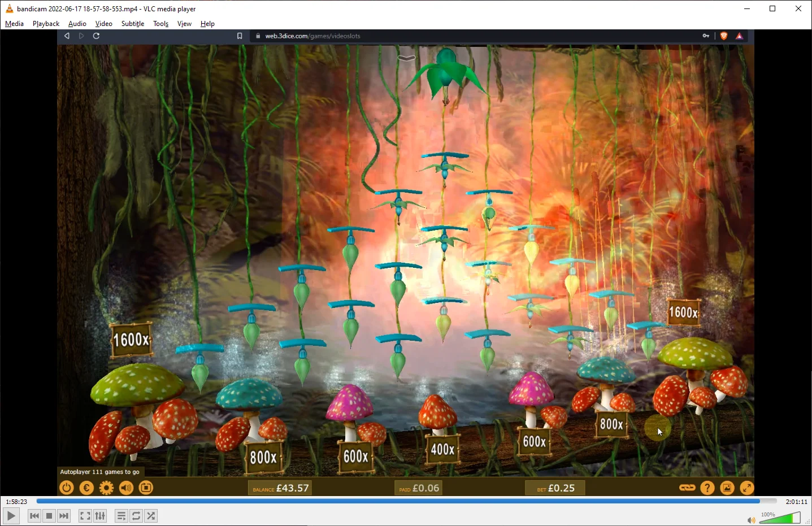Click the BET £0.25 field
The image size is (812, 526).
pos(555,488)
